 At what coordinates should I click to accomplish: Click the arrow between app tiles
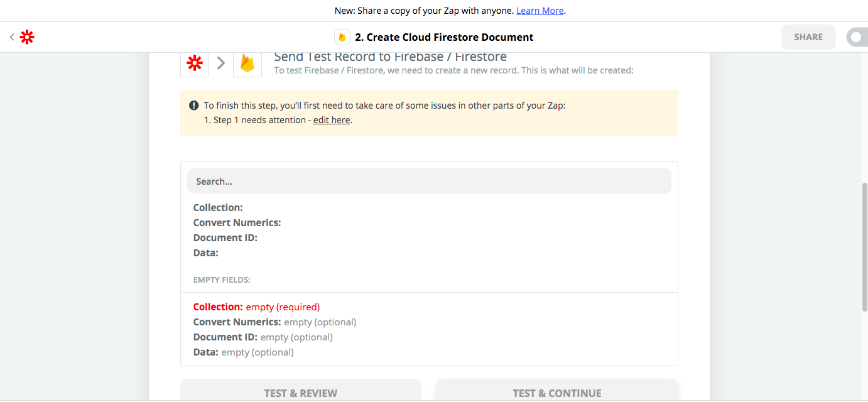[x=221, y=63]
